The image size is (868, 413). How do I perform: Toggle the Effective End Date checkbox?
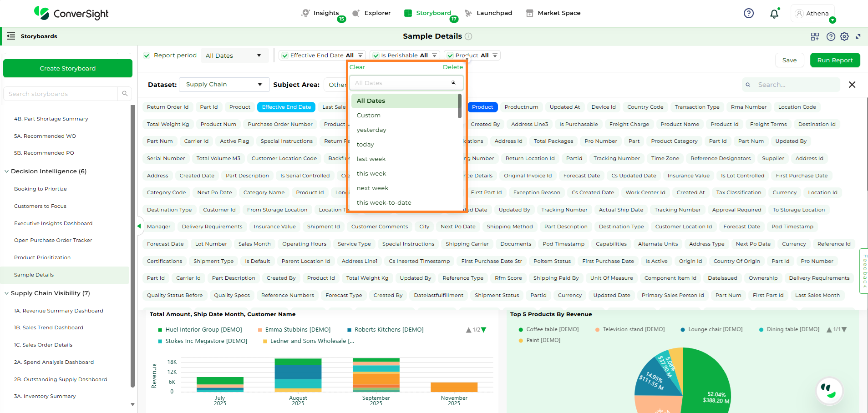click(x=285, y=55)
